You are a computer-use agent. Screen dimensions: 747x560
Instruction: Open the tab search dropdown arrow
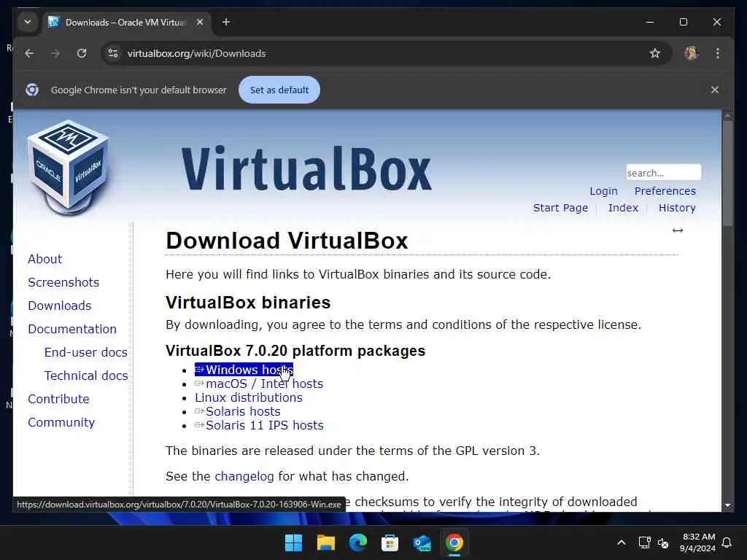28,22
